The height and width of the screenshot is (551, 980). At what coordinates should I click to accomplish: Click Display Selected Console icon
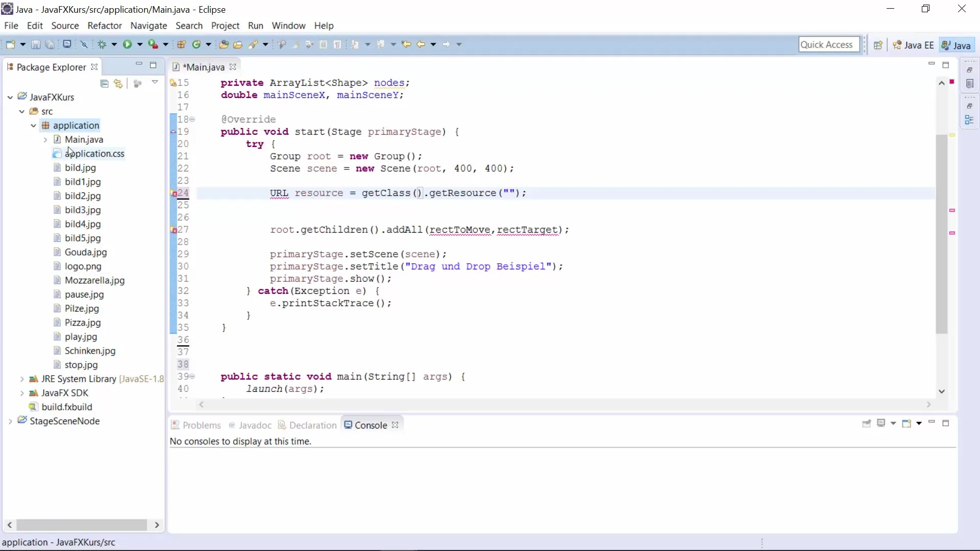881,423
